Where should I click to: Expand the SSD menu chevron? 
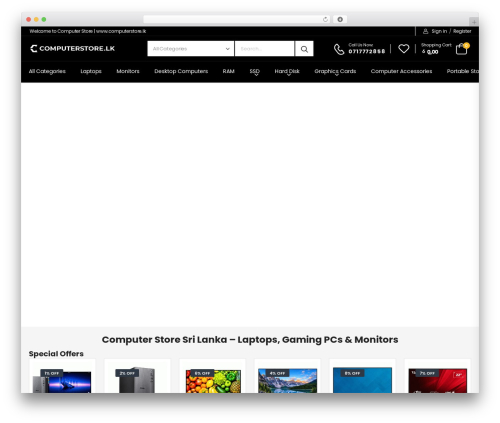tap(256, 75)
